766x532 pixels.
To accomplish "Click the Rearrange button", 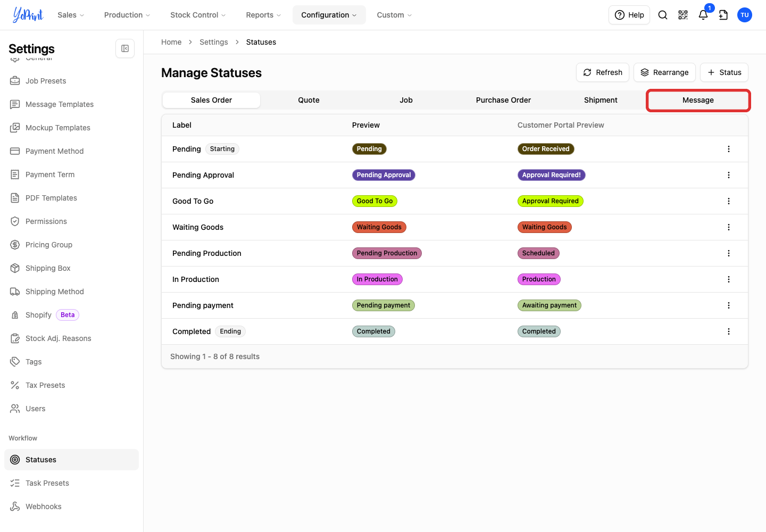I will click(664, 72).
